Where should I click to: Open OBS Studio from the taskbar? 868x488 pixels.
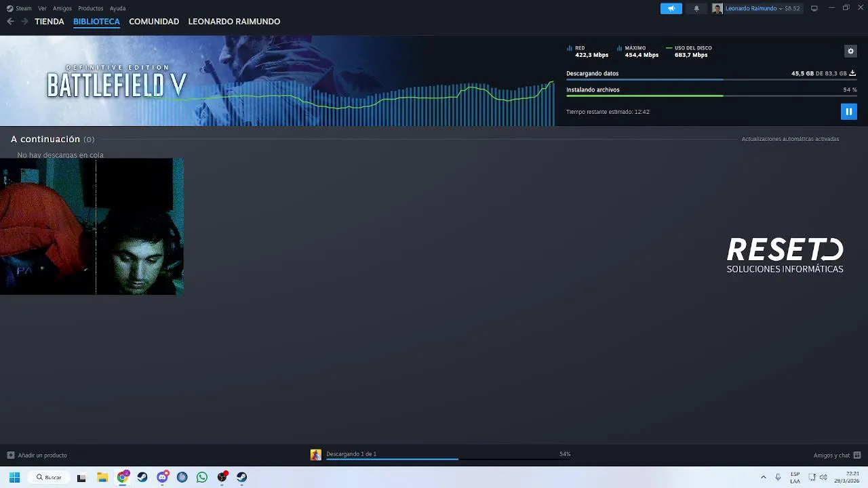[x=222, y=477]
